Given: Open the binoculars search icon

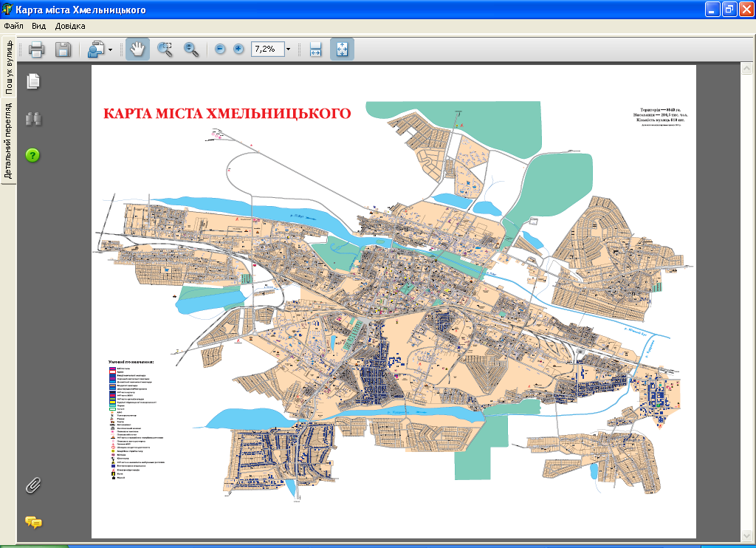Looking at the screenshot, I should 33,119.
